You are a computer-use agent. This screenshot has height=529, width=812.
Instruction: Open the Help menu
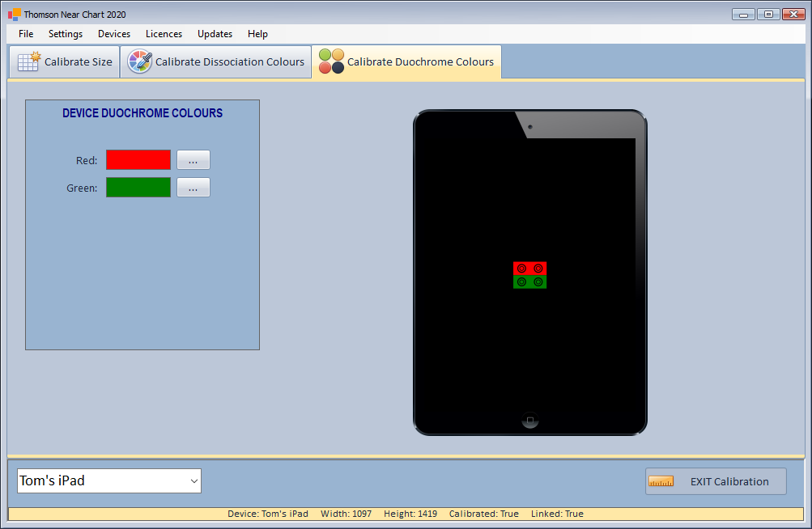(x=257, y=34)
